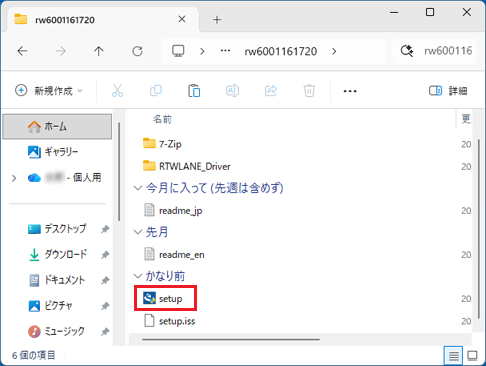Collapse the 今月に入って group
The width and height of the screenshot is (486, 366).
tap(137, 188)
